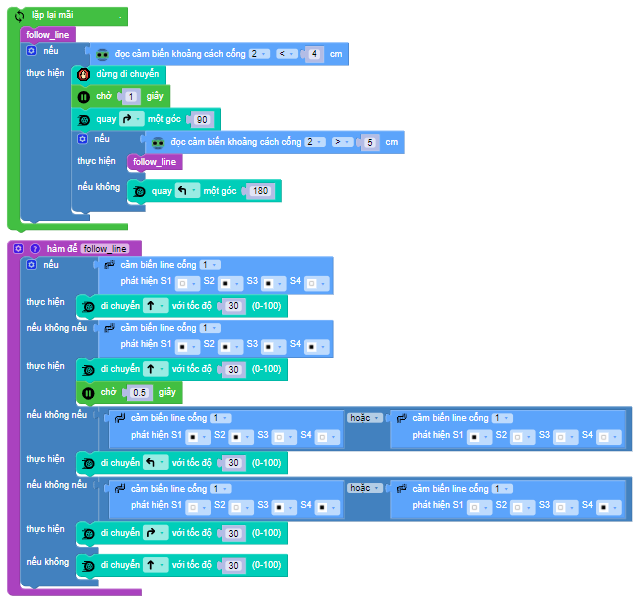Click line sensor icon right of first 'hoặc'
This screenshot has height=603, width=638.
click(402, 418)
